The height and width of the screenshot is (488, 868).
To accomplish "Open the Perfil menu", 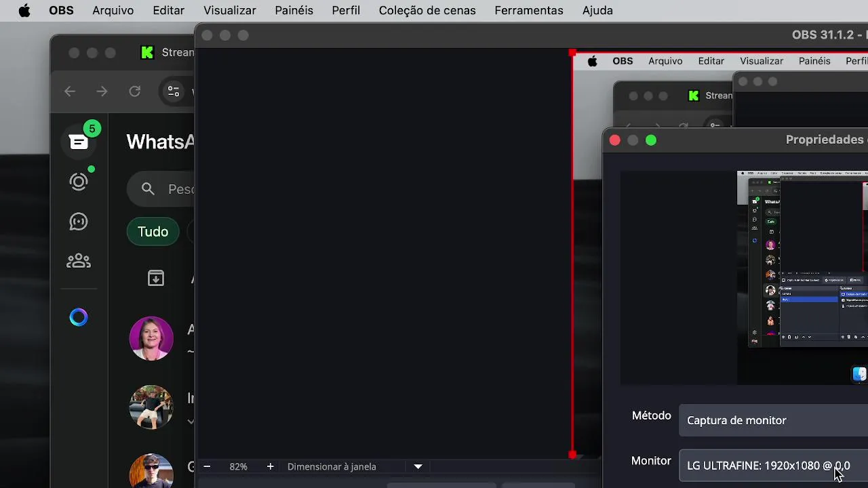I will point(346,11).
